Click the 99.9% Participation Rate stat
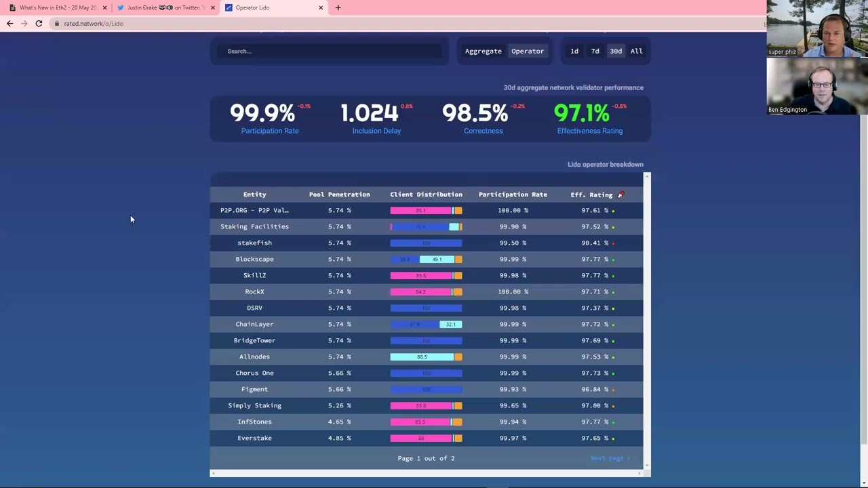Screen dimensions: 868x488 click(270, 118)
